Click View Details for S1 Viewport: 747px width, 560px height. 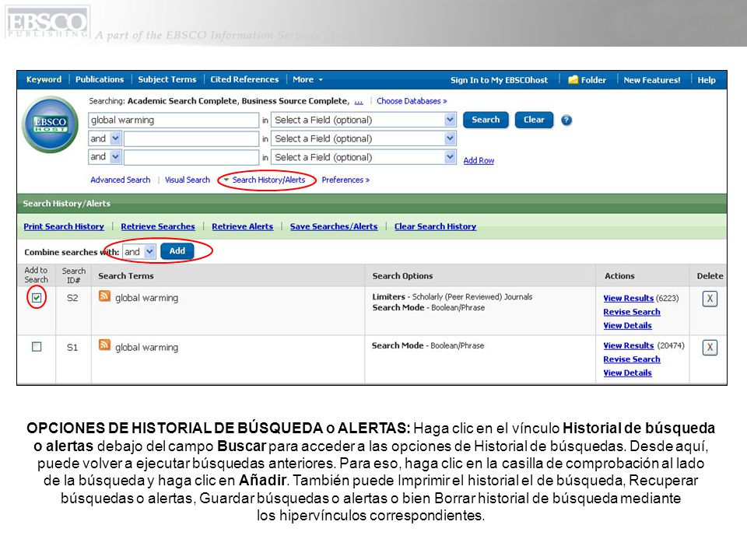point(627,373)
